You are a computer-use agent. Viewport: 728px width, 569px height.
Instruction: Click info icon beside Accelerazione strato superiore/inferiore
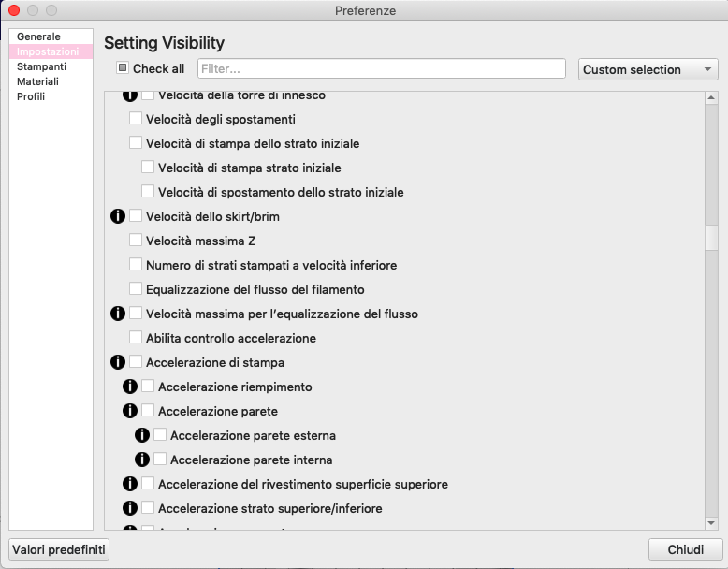point(130,508)
